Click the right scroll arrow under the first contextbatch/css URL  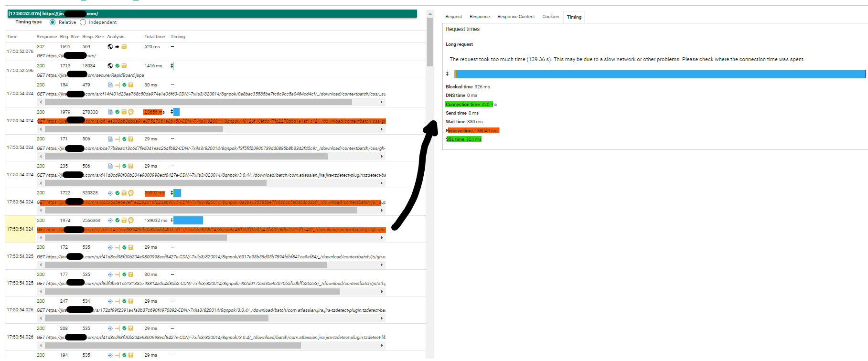pos(381,102)
